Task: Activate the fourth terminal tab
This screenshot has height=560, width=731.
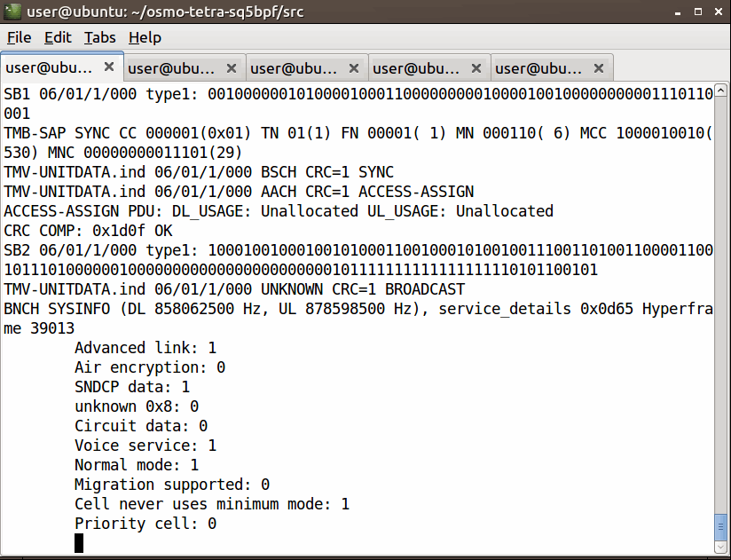Action: (x=417, y=68)
